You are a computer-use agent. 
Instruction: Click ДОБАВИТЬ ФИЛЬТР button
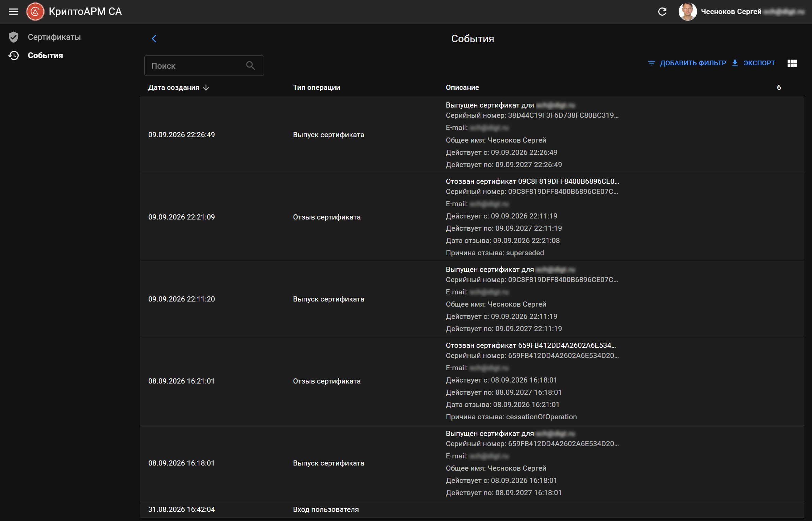click(687, 63)
